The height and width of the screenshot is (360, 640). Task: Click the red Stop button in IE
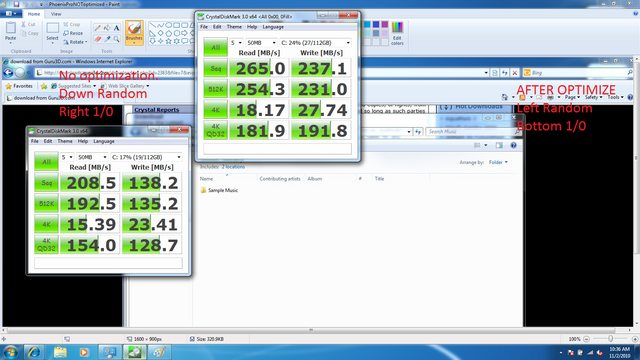tap(515, 73)
